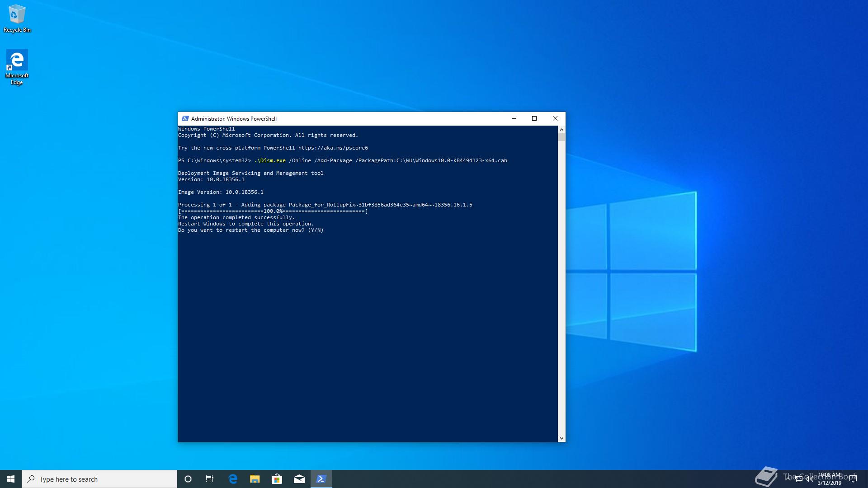Viewport: 868px width, 488px height.
Task: Click the PowerShell scrollbar up arrow
Action: click(561, 130)
